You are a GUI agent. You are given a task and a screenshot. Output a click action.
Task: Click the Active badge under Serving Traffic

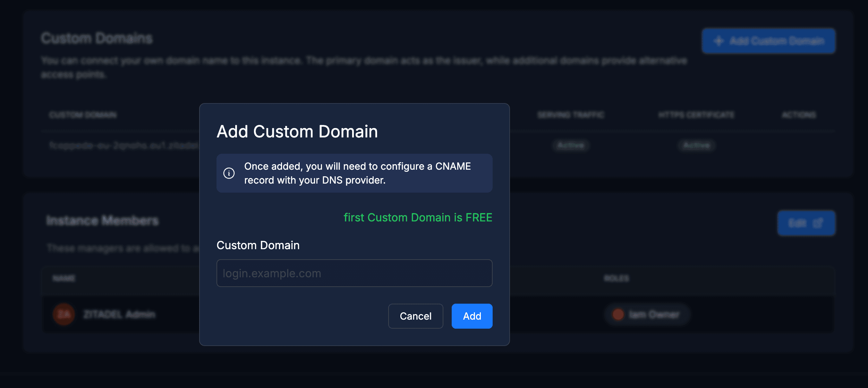(x=570, y=145)
